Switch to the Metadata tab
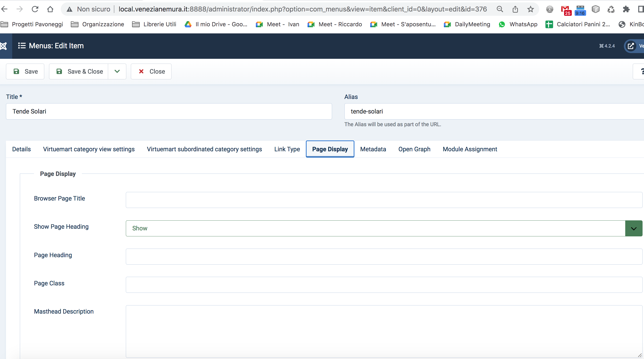 pos(373,149)
